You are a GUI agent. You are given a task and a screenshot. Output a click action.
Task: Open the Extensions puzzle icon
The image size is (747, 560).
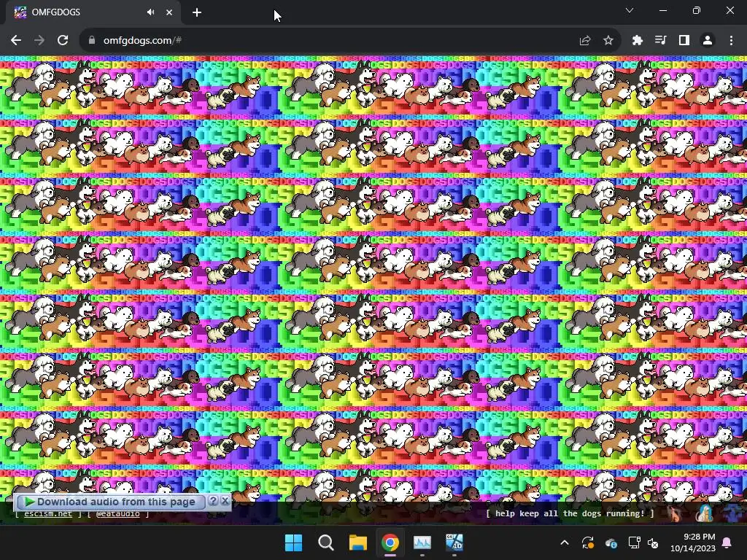coord(638,41)
